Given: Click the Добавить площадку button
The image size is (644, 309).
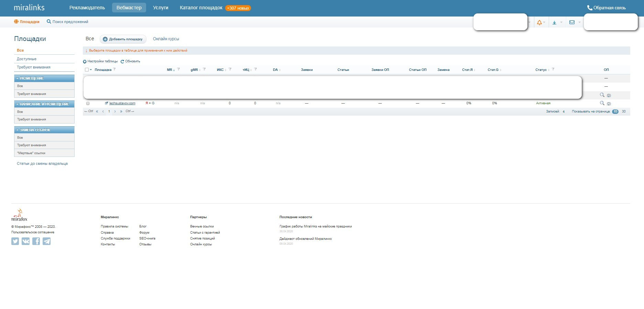Looking at the screenshot, I should click(123, 39).
